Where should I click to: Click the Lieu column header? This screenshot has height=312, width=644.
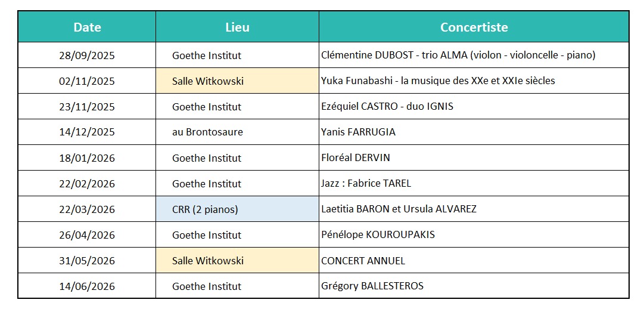[237, 27]
